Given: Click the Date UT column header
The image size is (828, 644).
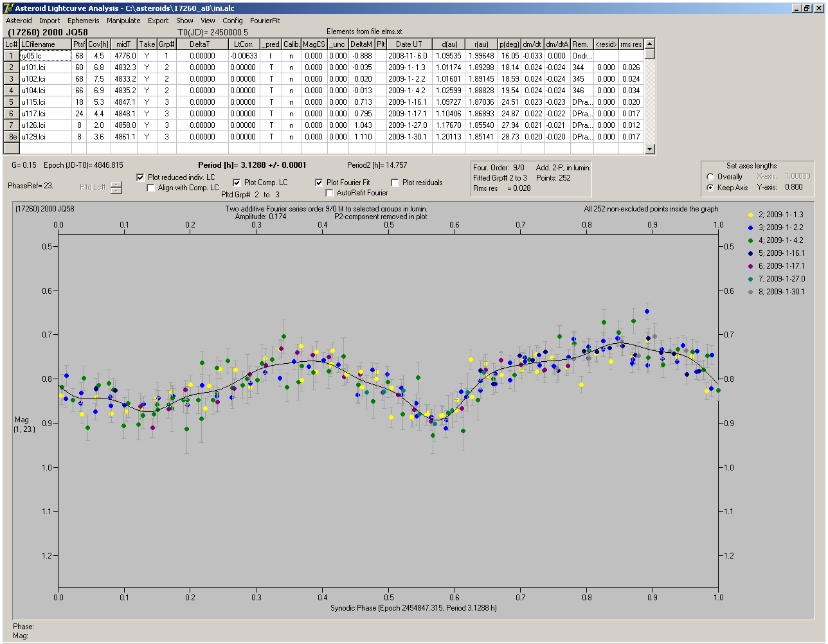Looking at the screenshot, I should coord(409,44).
